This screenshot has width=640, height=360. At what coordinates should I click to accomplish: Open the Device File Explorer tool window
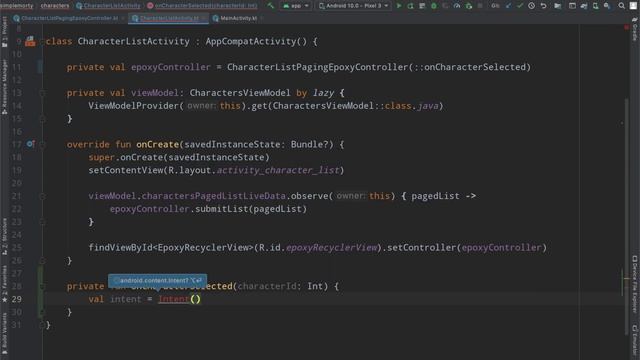click(635, 284)
